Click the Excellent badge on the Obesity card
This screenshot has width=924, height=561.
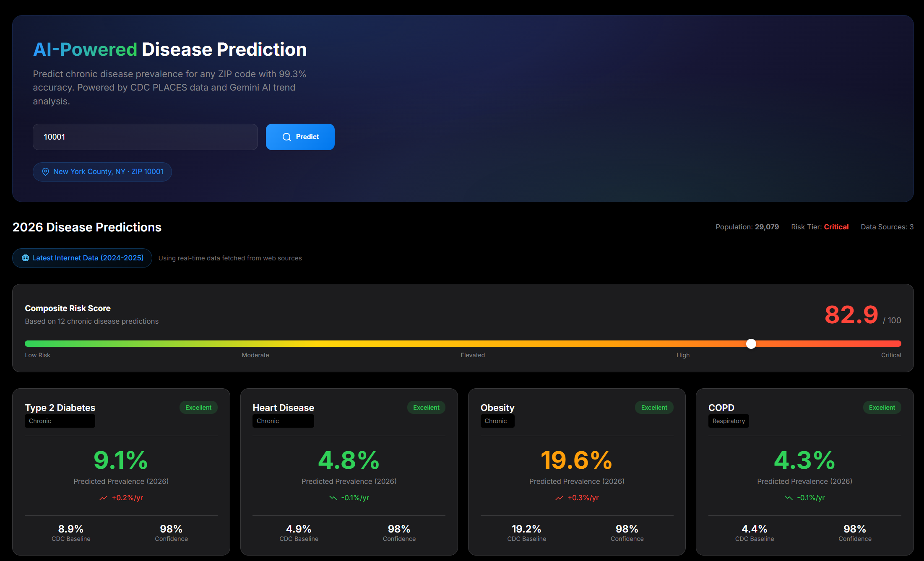654,407
